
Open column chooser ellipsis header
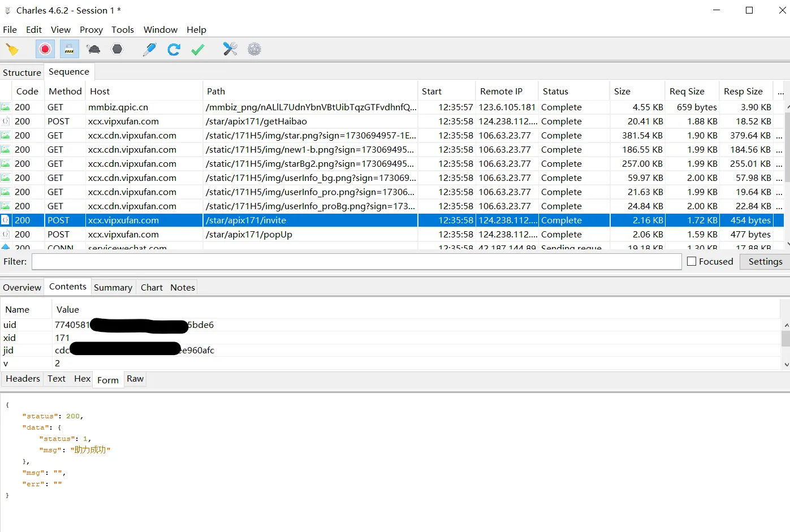(780, 92)
